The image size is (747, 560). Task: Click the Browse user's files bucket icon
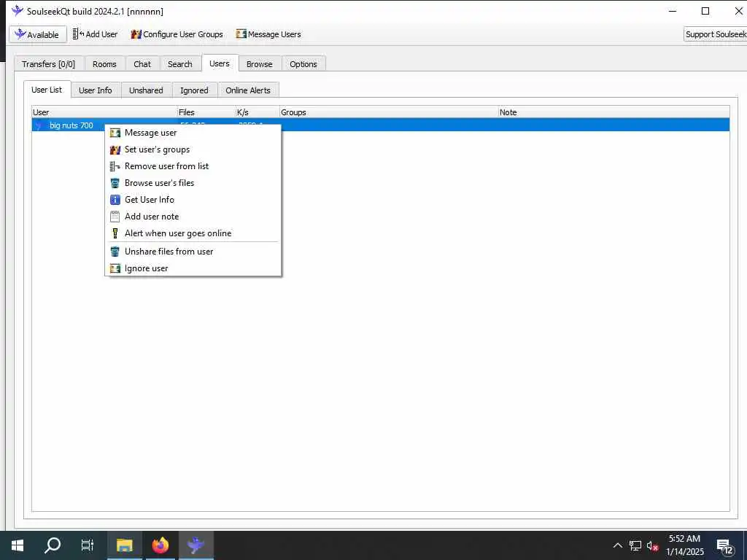click(x=115, y=183)
